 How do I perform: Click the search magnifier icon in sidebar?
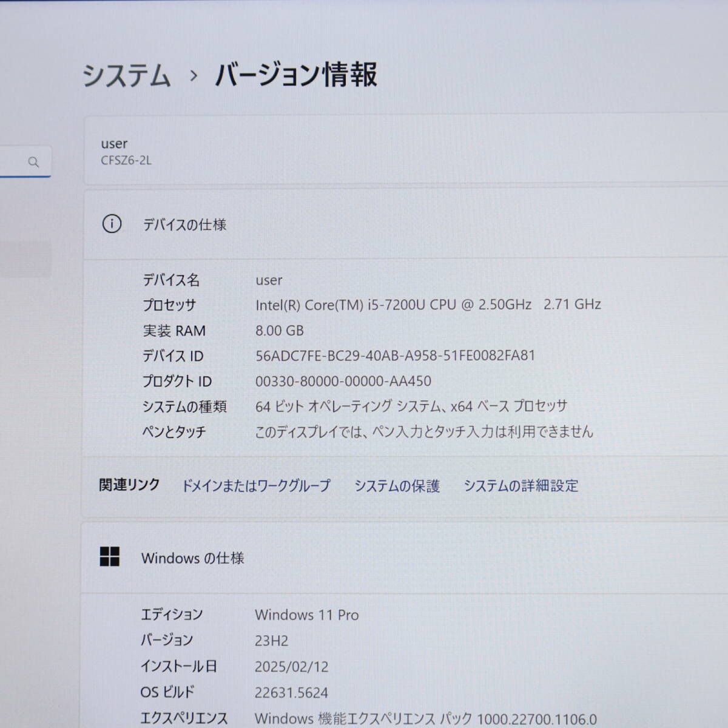pos(33,162)
